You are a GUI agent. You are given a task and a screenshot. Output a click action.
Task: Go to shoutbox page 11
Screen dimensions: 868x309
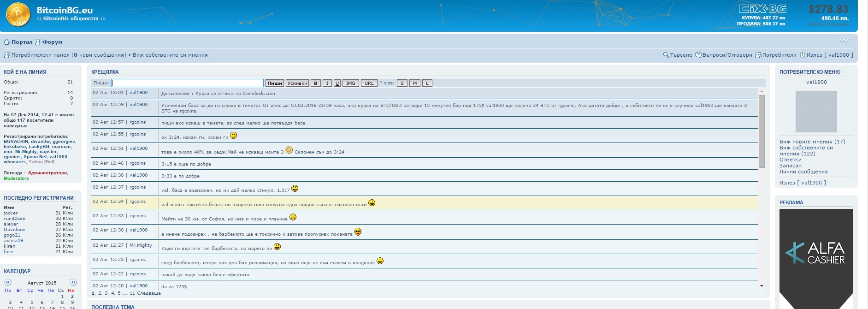132,293
